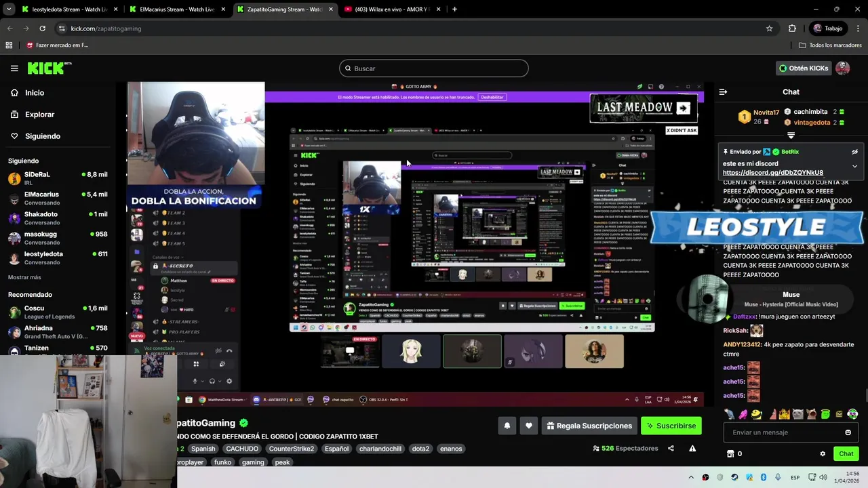Open Fazer mercado bookmark

click(x=58, y=45)
